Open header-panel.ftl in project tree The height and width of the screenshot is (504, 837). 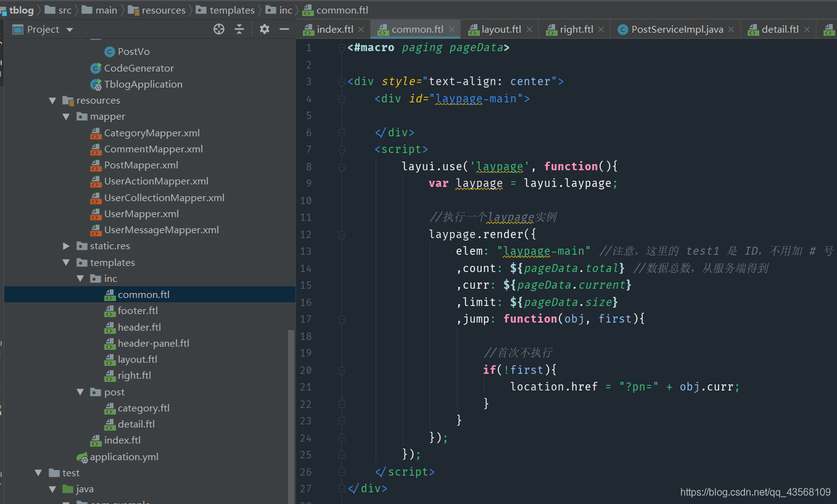click(147, 343)
